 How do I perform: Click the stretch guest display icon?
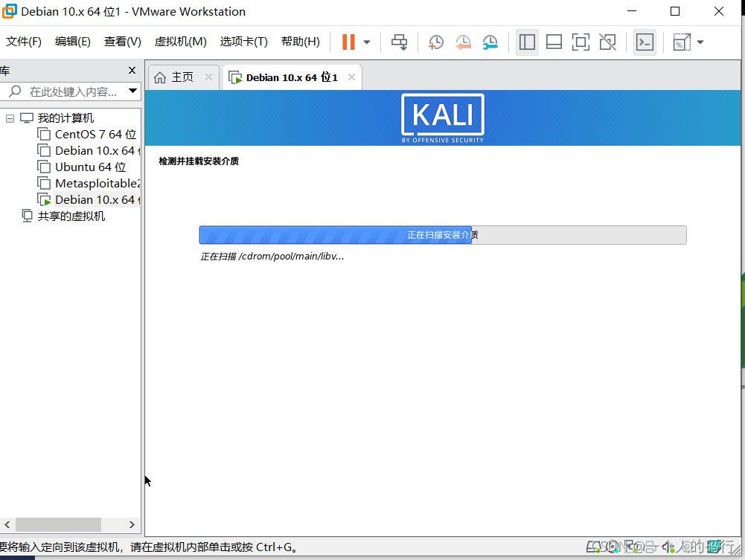point(682,42)
